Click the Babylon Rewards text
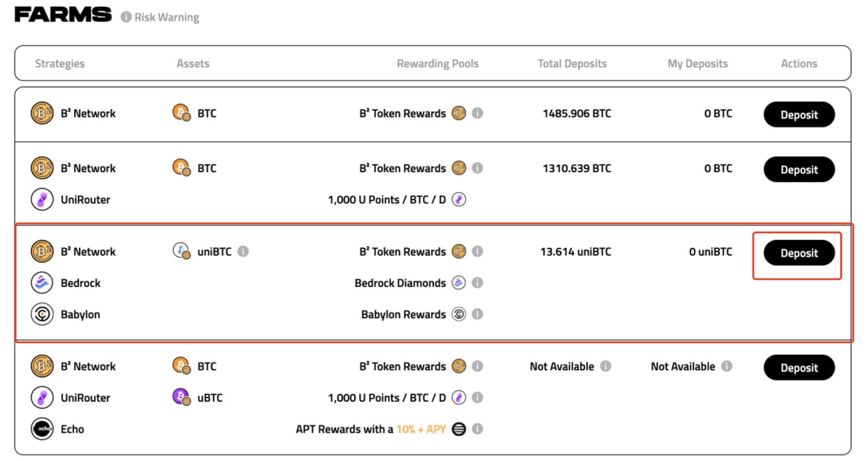The width and height of the screenshot is (868, 461). pyautogui.click(x=404, y=314)
